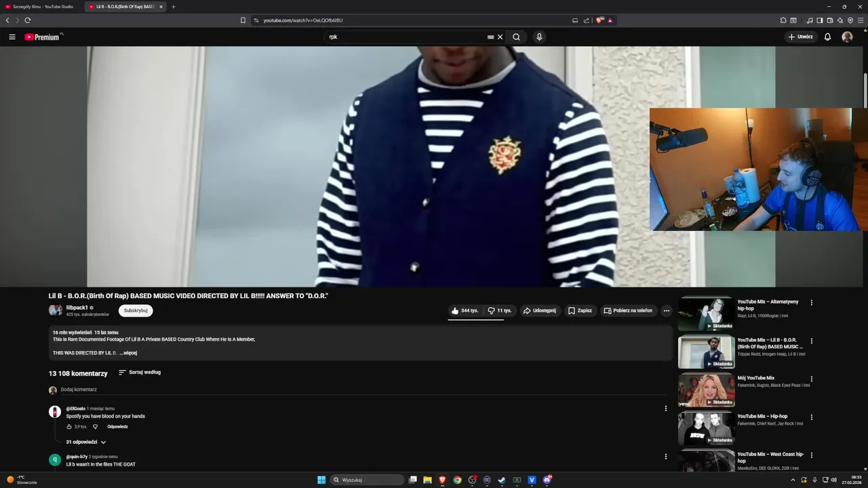Open the YouTube guide hamburger menu
The image size is (868, 488).
12,37
